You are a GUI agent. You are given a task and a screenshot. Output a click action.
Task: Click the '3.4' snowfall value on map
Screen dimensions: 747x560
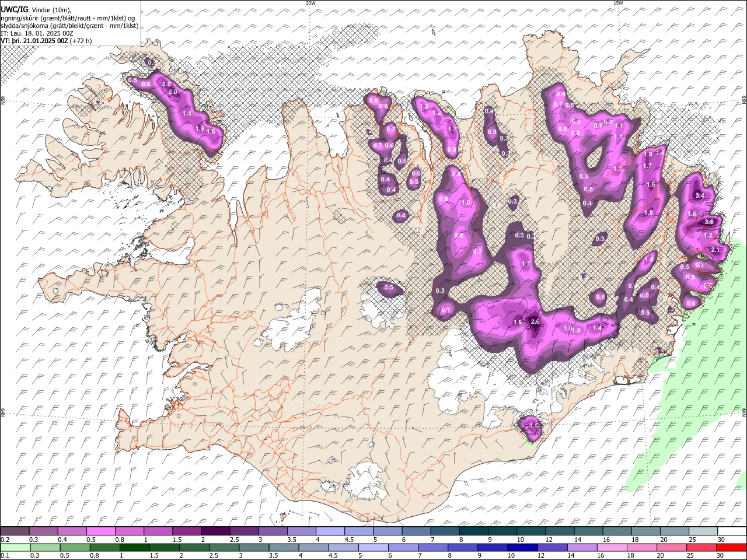(700, 195)
